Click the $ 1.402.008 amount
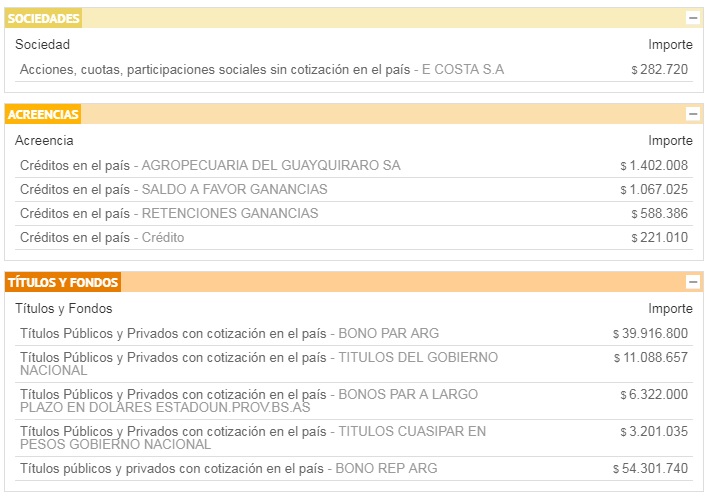Screen dimensions: 711x501 pos(654,165)
